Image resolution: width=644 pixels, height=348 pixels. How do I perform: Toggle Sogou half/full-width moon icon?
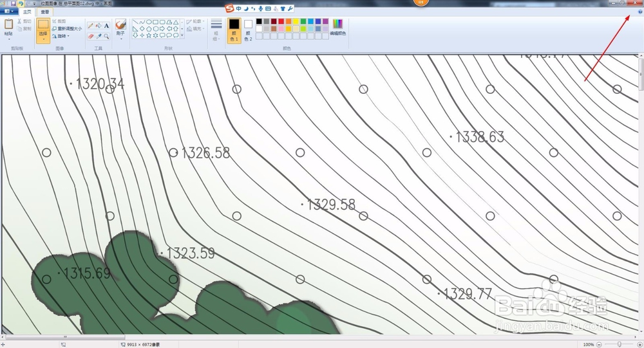pyautogui.click(x=246, y=8)
